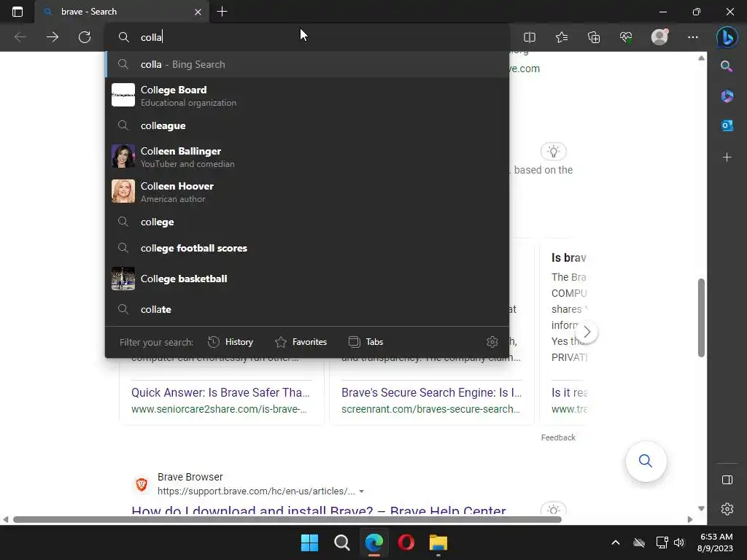747x560 pixels.
Task: Open 'Quick Answer: Is Brave Safer Tha...' link
Action: tap(220, 392)
